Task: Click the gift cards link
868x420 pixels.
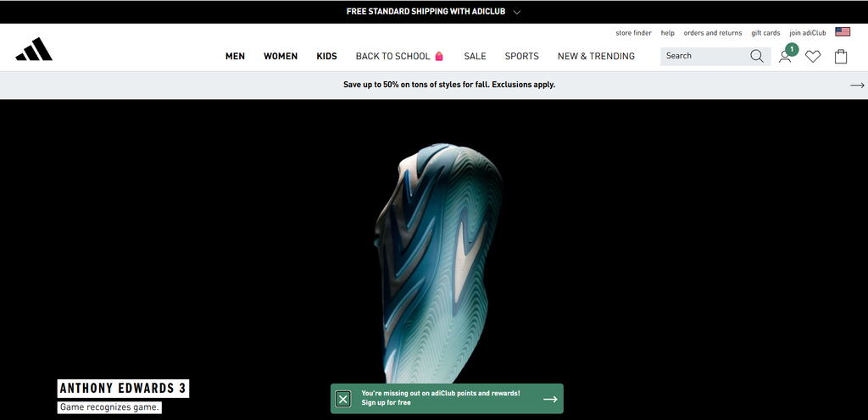Action: 765,33
